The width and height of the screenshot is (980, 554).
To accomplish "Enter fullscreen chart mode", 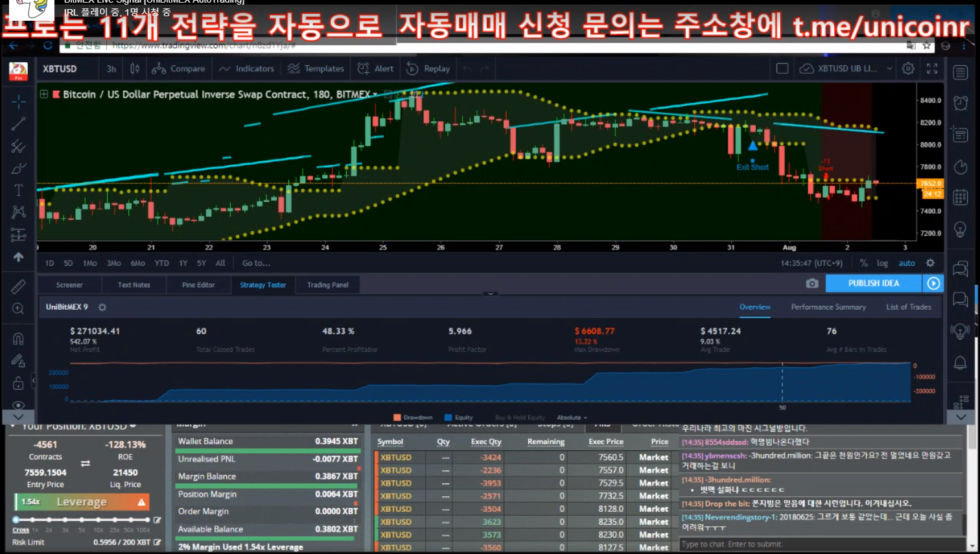I will (932, 69).
